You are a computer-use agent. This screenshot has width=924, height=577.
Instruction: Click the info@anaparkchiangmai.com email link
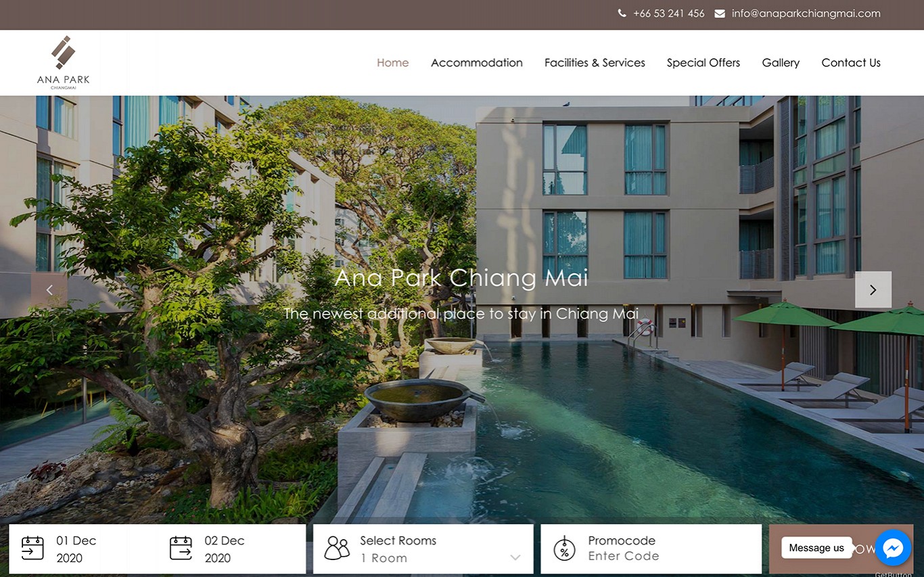806,14
